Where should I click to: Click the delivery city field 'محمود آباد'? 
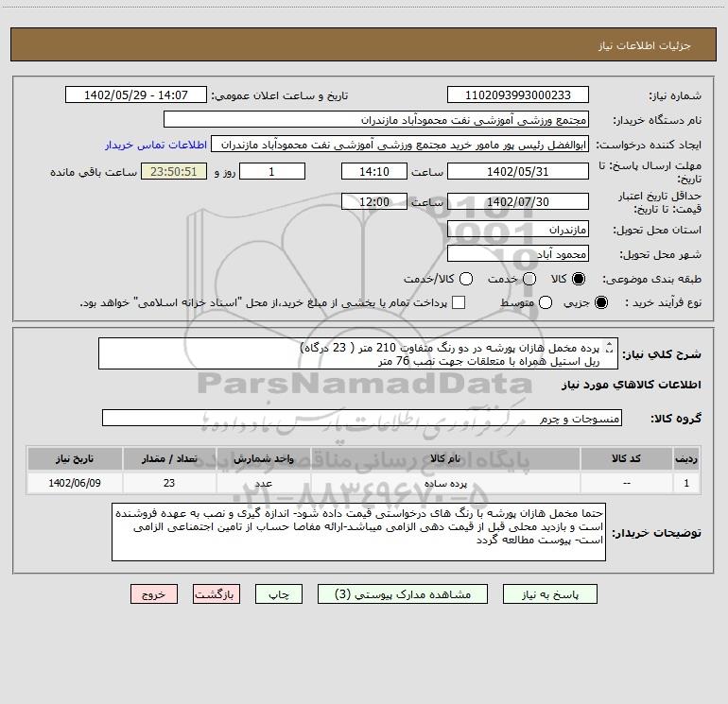pos(517,254)
